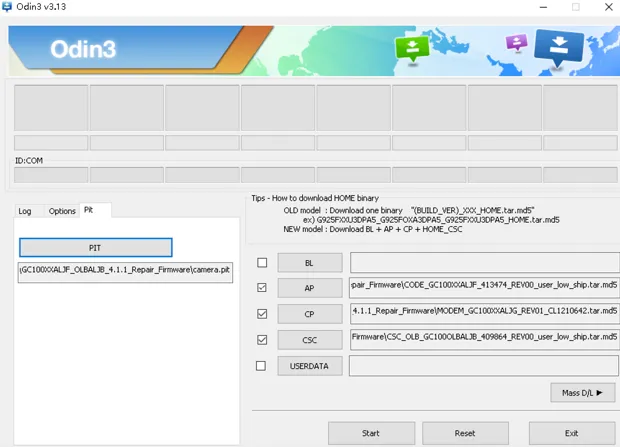Open the Options tab
620x447 pixels.
pyautogui.click(x=62, y=211)
